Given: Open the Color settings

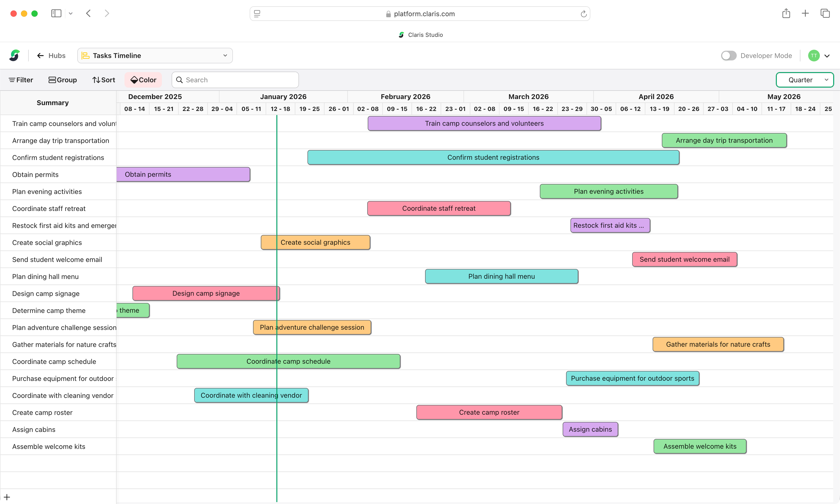Looking at the screenshot, I should [x=143, y=80].
